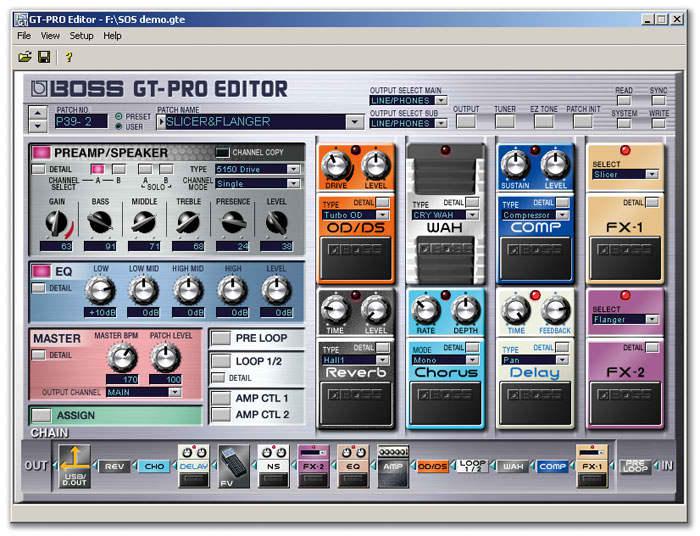
Task: Open FX-1 SELECT Slicer dropdown
Action: [x=652, y=175]
